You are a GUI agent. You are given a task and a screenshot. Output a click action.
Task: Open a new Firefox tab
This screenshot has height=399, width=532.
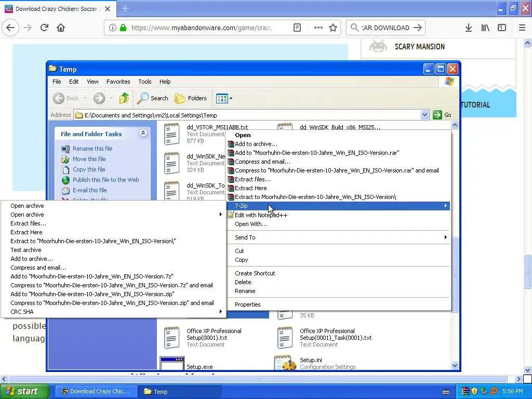click(125, 8)
